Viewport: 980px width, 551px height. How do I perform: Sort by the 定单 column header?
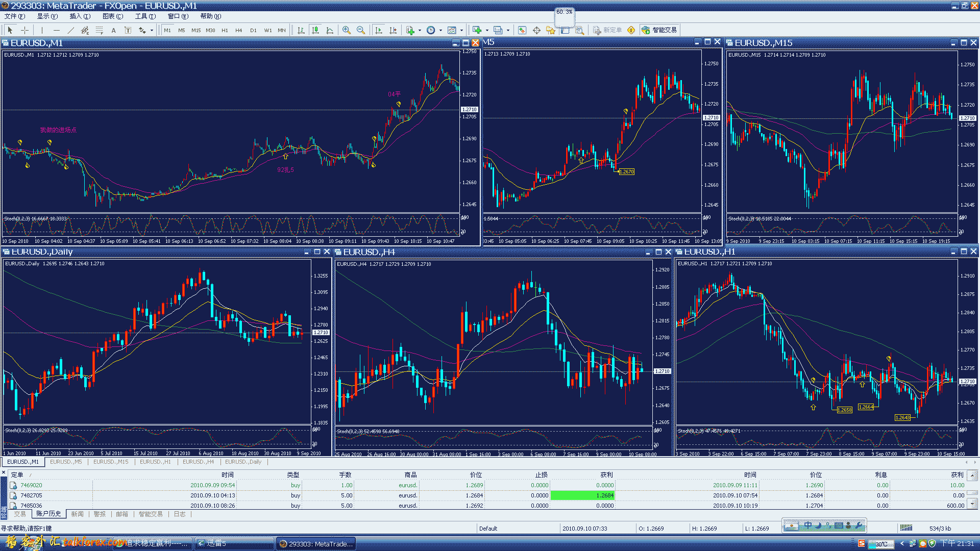coord(17,475)
